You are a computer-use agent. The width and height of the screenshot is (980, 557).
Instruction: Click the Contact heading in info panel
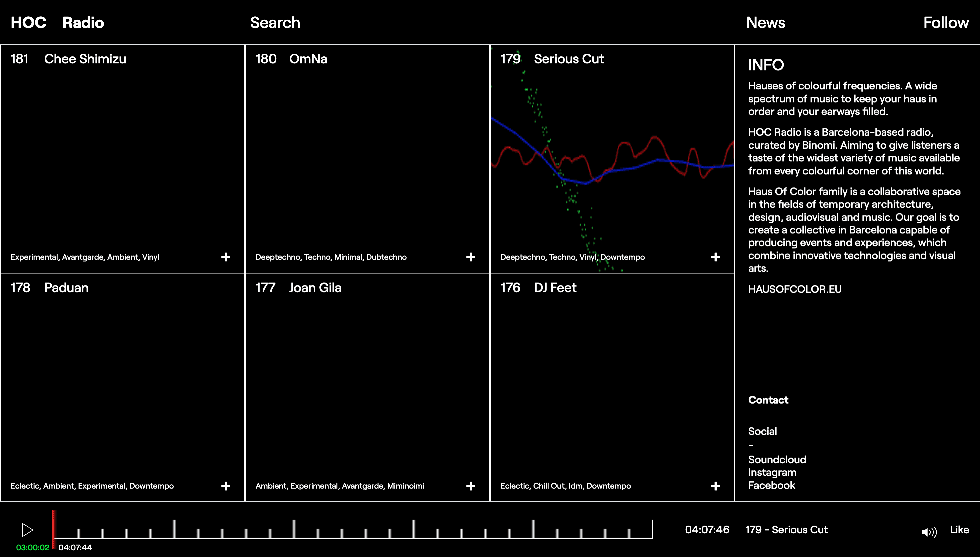(768, 400)
